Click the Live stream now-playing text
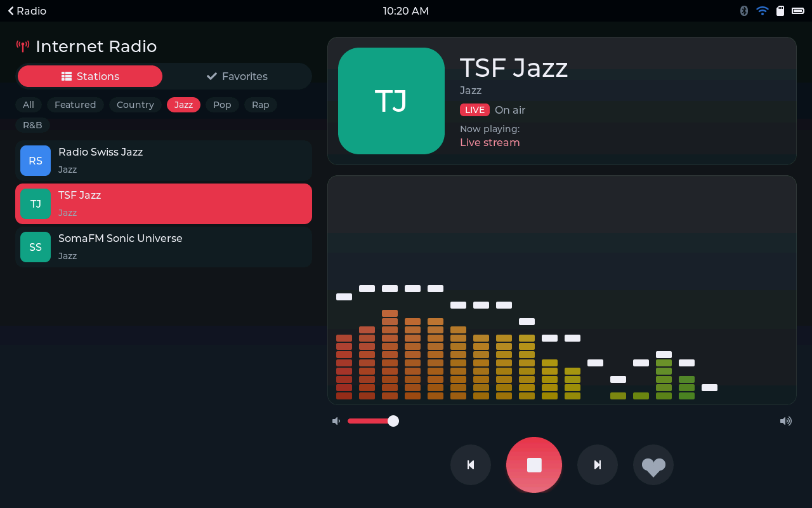This screenshot has width=812, height=508. click(490, 142)
